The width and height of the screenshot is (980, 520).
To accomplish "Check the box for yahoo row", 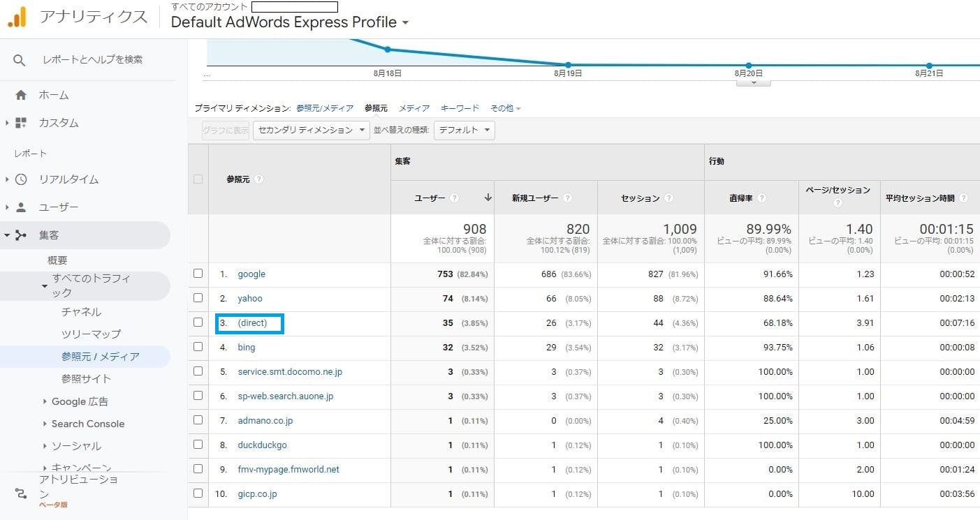I will pyautogui.click(x=198, y=298).
